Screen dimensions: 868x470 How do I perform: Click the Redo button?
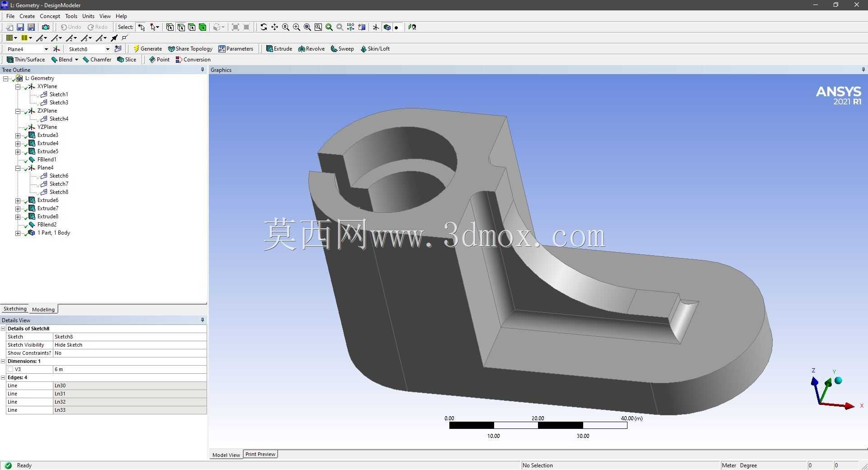[x=98, y=27]
